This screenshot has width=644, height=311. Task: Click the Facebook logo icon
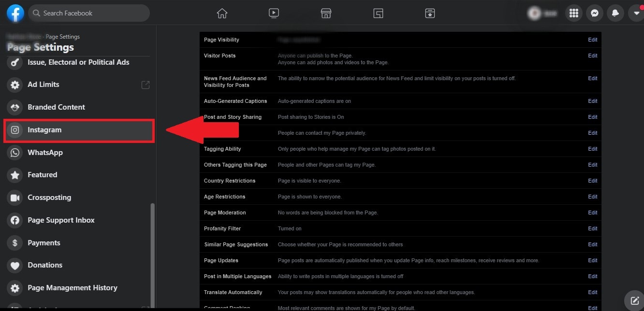(x=15, y=13)
